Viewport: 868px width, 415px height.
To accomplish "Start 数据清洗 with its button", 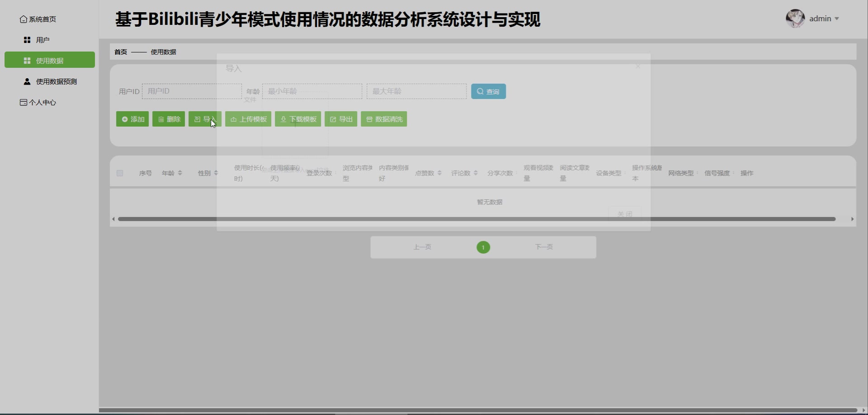I will (384, 119).
